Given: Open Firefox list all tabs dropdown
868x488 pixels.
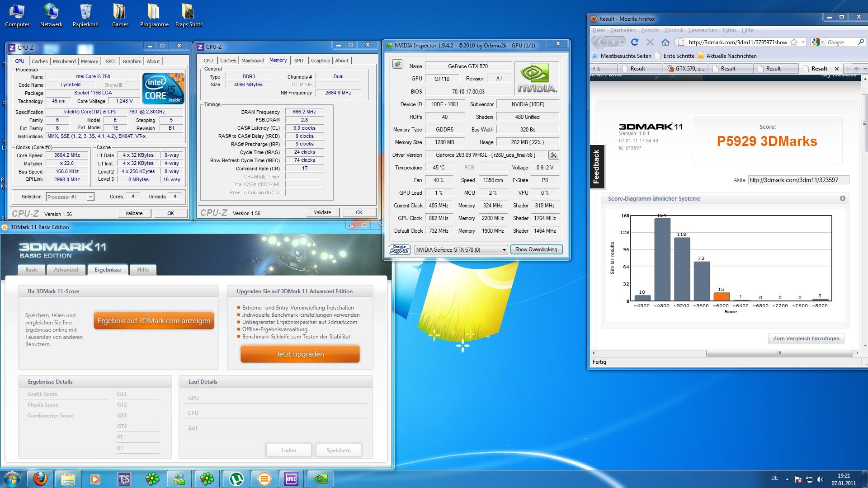Looking at the screenshot, I should point(864,69).
